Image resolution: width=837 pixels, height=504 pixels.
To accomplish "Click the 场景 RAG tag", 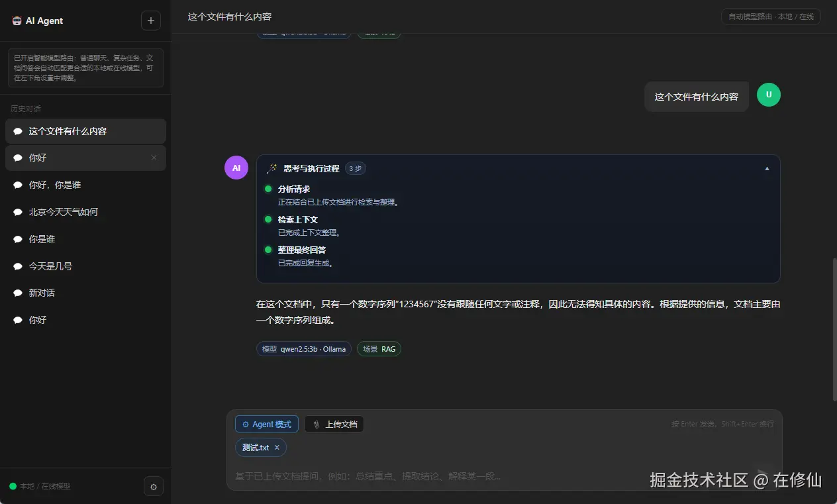I will point(379,349).
